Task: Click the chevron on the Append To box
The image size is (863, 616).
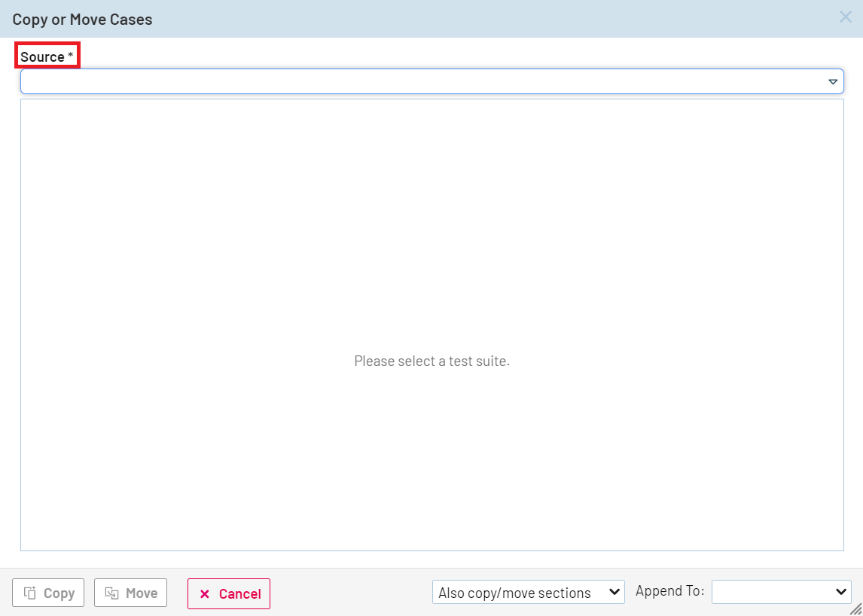Action: tap(841, 593)
